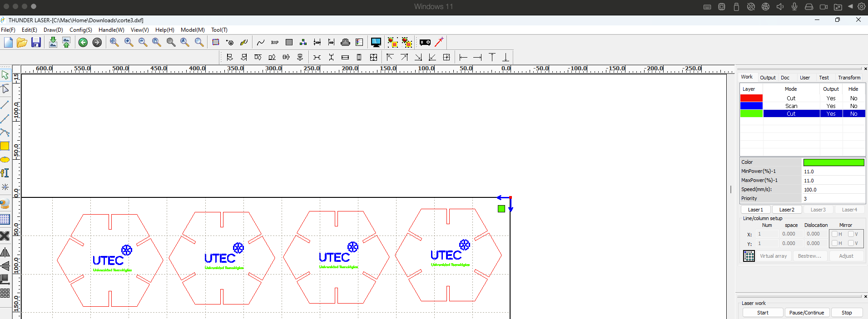This screenshot has height=319, width=868.
Task: Switch to the Doc tab
Action: 785,78
